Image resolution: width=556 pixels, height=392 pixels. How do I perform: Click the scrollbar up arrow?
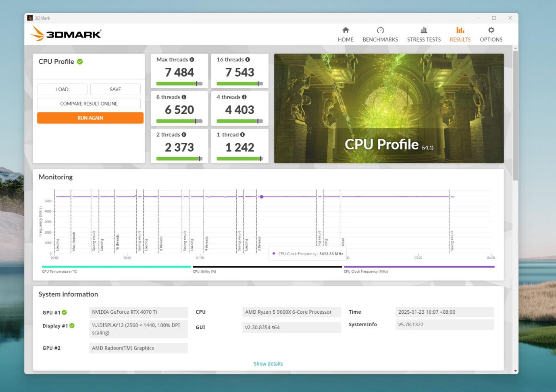515,48
